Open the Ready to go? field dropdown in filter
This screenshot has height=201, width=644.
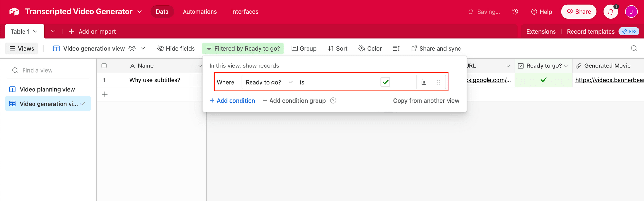pyautogui.click(x=270, y=82)
